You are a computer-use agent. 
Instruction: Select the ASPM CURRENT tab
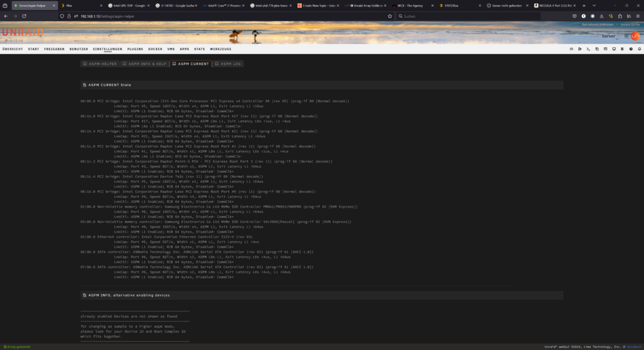pos(191,64)
